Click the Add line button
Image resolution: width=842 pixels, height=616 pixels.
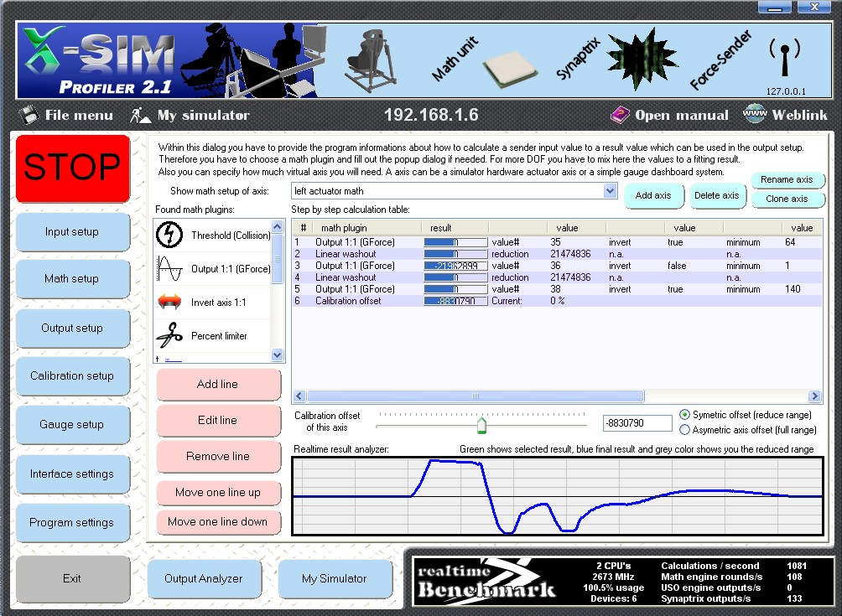point(218,384)
